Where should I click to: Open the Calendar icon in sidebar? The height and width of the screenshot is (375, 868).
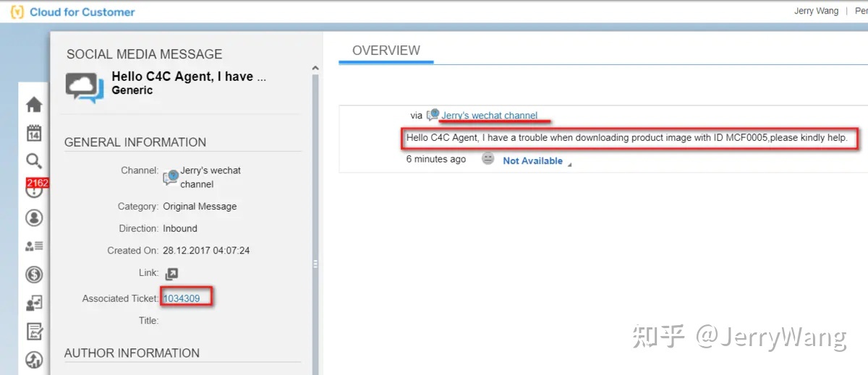coord(34,133)
